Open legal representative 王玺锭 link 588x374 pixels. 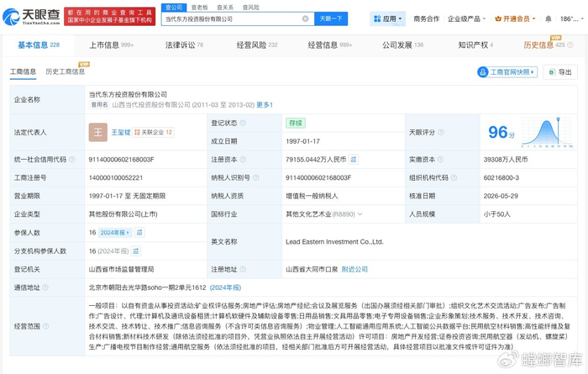point(121,133)
